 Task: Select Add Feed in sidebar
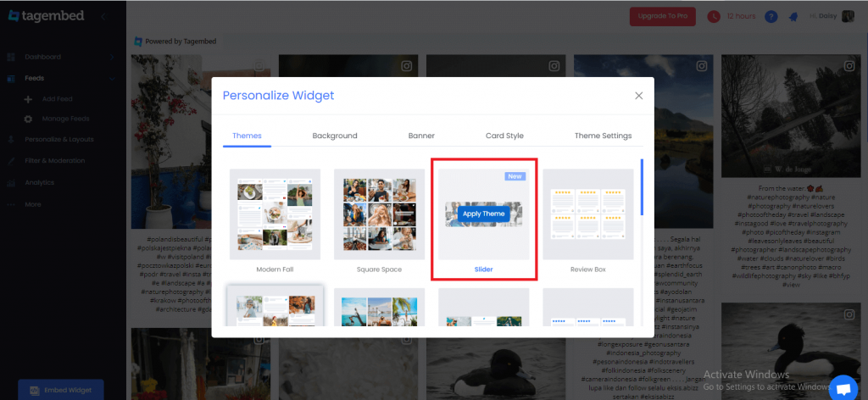[x=58, y=99]
